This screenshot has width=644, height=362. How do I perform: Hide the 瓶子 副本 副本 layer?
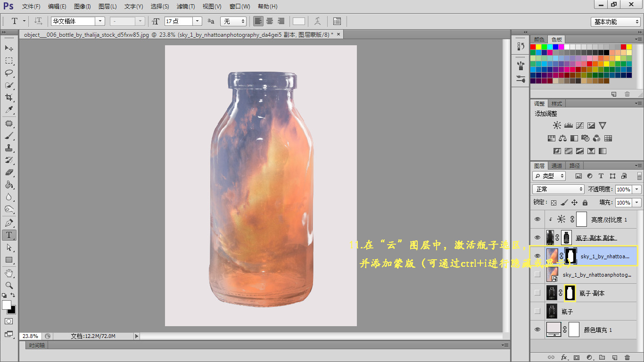(x=537, y=238)
